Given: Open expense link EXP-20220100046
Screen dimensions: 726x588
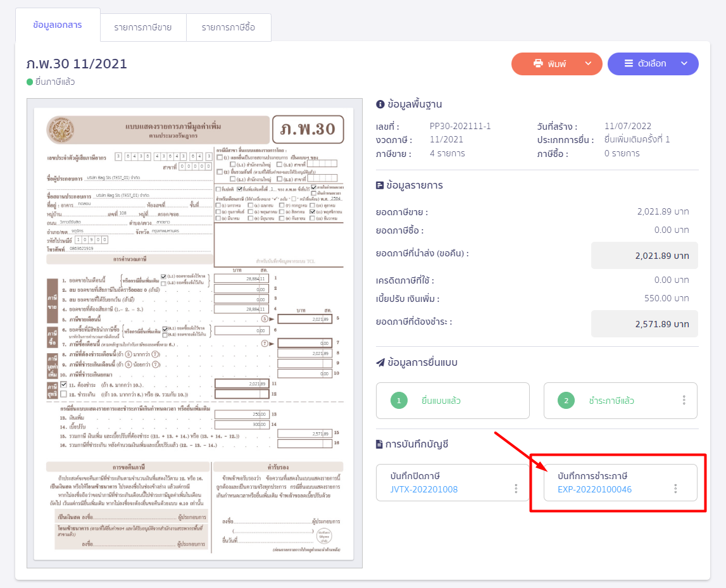Looking at the screenshot, I should point(594,489).
